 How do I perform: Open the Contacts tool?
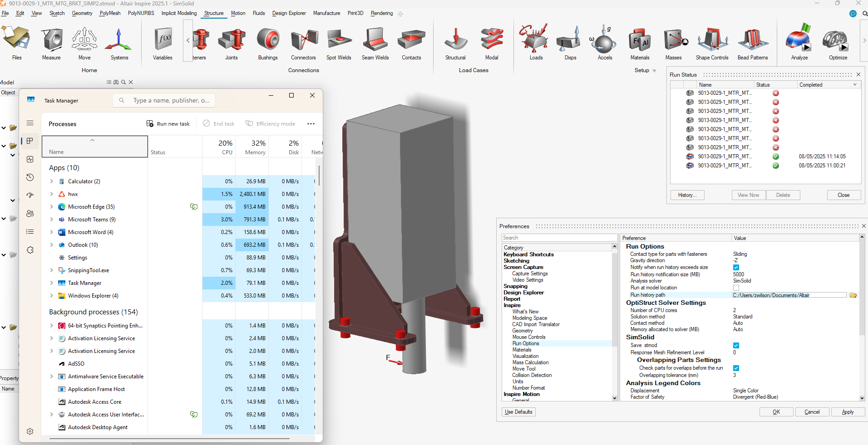point(411,42)
